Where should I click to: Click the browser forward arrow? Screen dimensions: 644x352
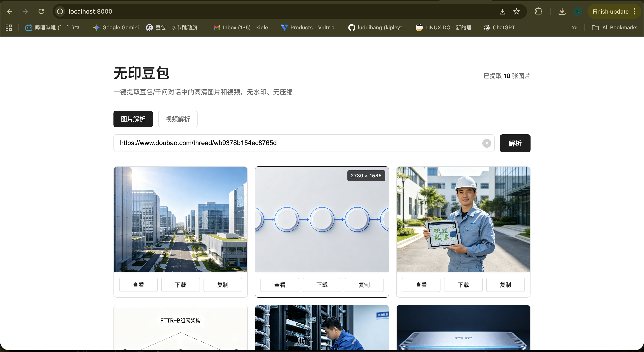pos(25,12)
